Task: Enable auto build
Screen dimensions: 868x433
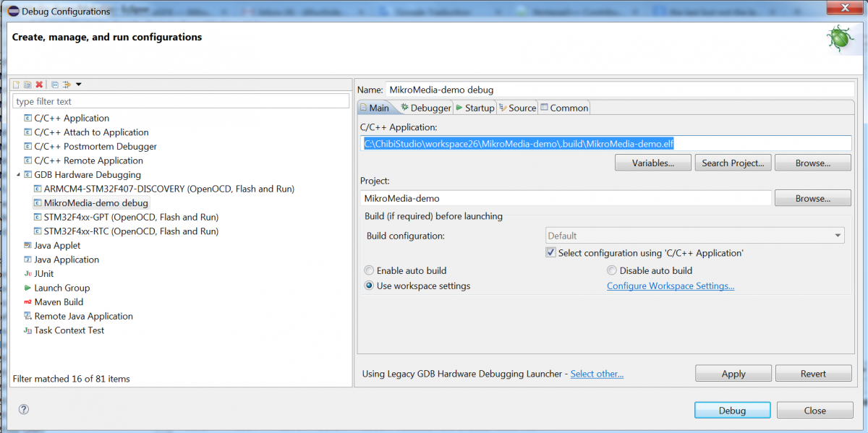Action: pos(369,270)
